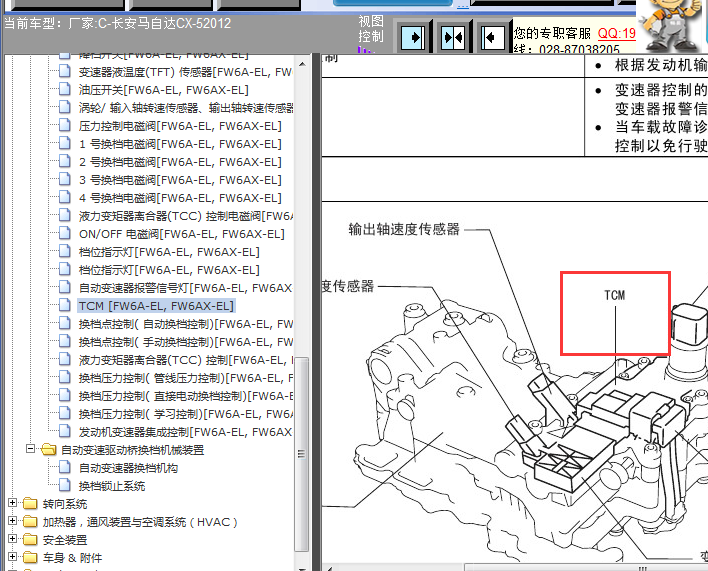Screen dimensions: 708x571
Task: Open the 变速器液温度(TFT) 传感器 document
Action: click(x=186, y=72)
